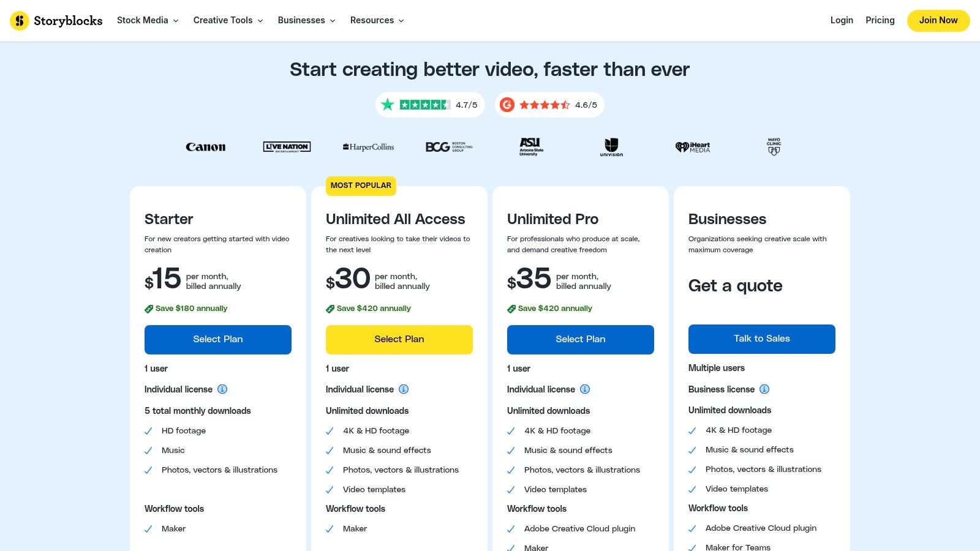Click the savings tag icon for Starter plan

pos(149,309)
